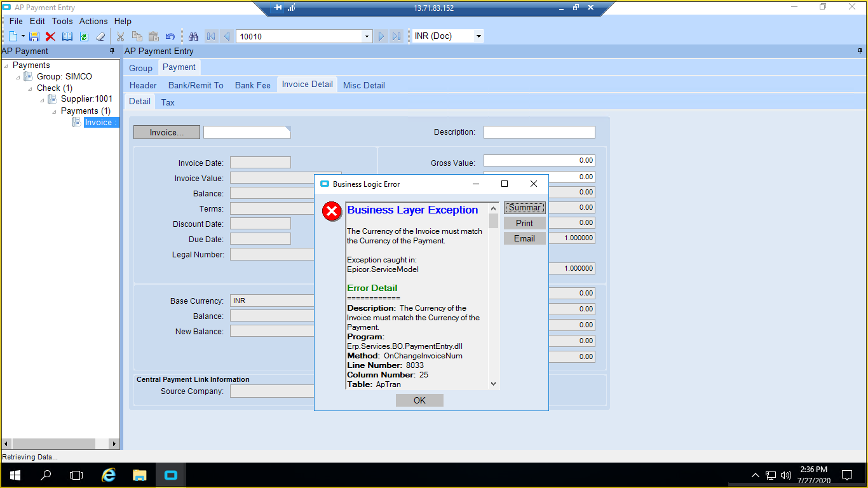Pin the AP Payment tree panel

pyautogui.click(x=112, y=51)
